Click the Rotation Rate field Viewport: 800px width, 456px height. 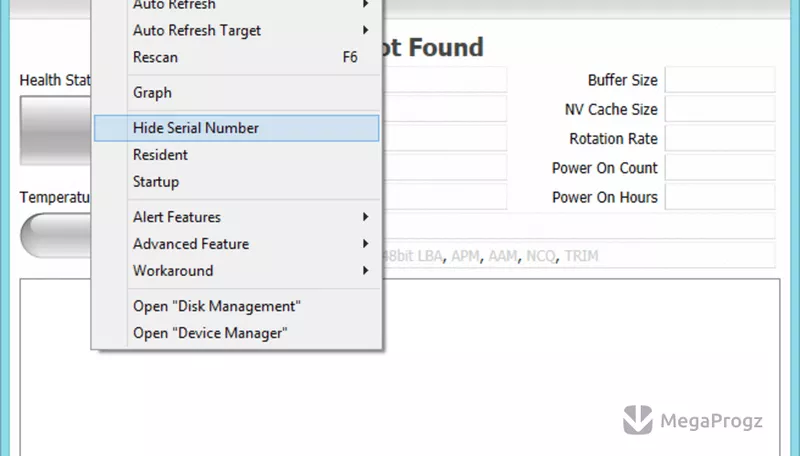(720, 138)
